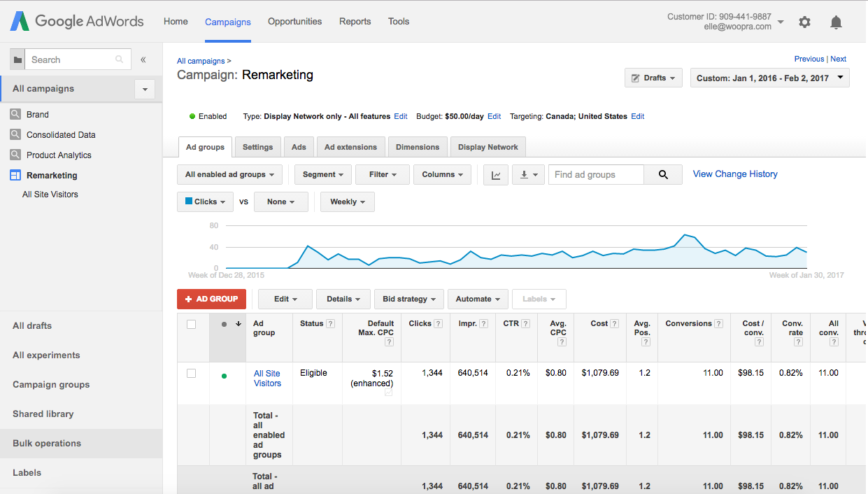Open the Reports menu

355,21
